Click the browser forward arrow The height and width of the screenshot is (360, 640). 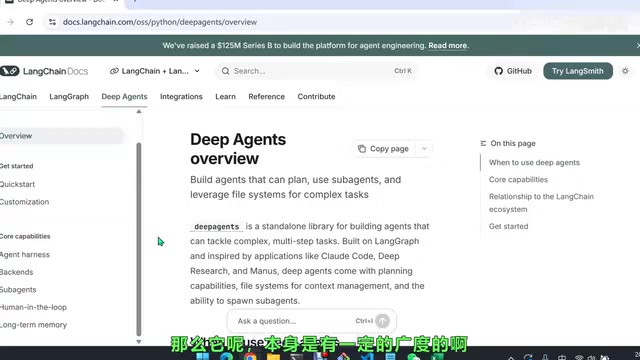(10, 22)
